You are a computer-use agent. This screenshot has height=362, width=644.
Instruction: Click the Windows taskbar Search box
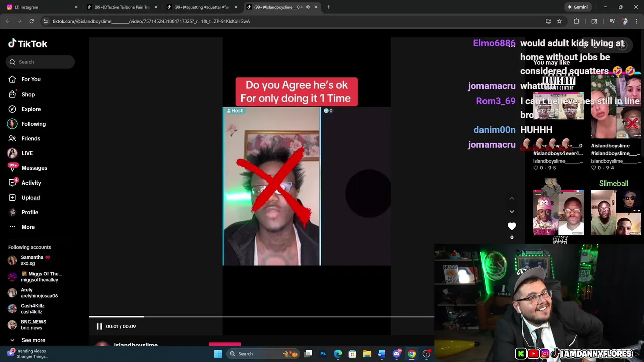click(x=263, y=354)
